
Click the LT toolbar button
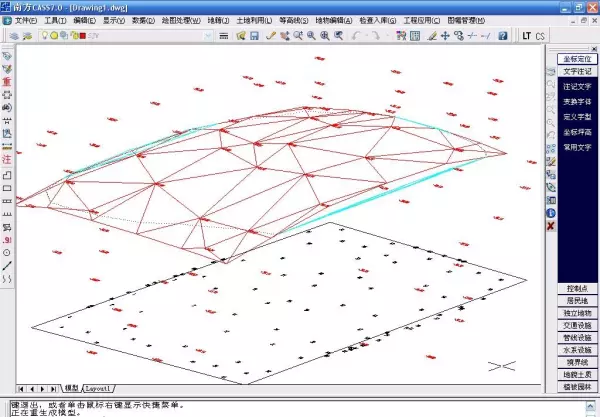[x=527, y=36]
